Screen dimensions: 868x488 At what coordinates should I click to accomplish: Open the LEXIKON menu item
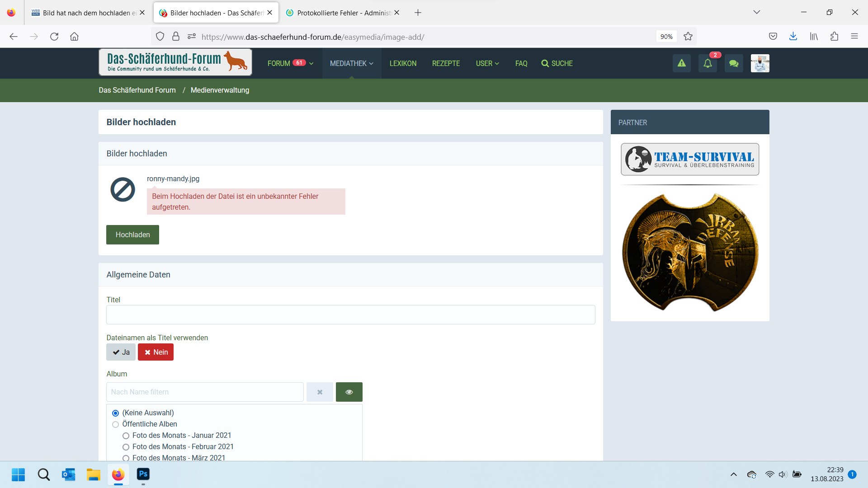tap(403, 63)
